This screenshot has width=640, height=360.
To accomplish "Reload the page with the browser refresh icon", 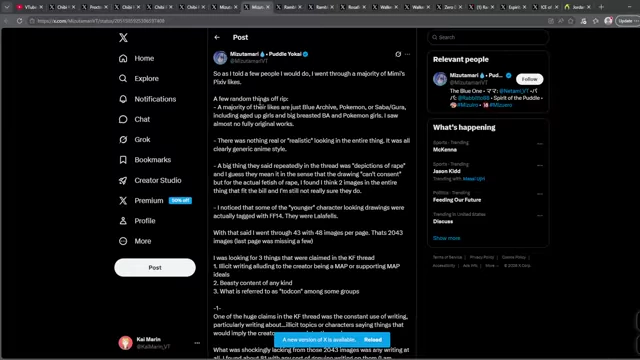I will pos(19,21).
